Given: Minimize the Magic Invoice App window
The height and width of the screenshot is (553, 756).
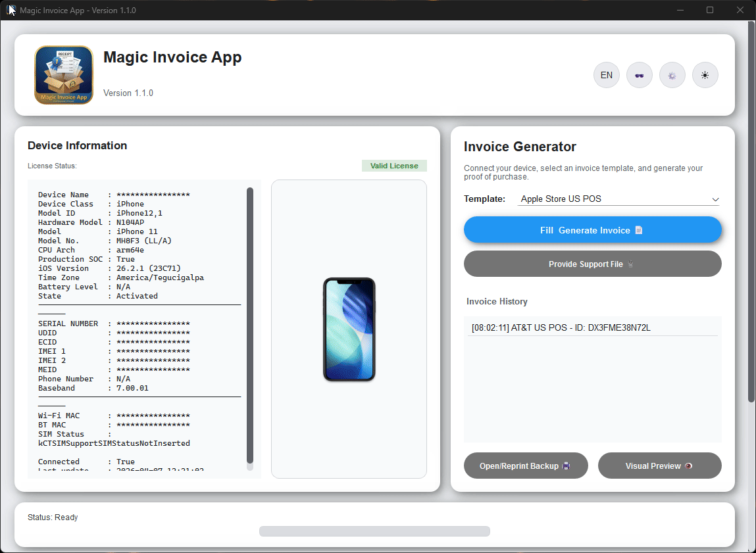Looking at the screenshot, I should click(x=680, y=10).
